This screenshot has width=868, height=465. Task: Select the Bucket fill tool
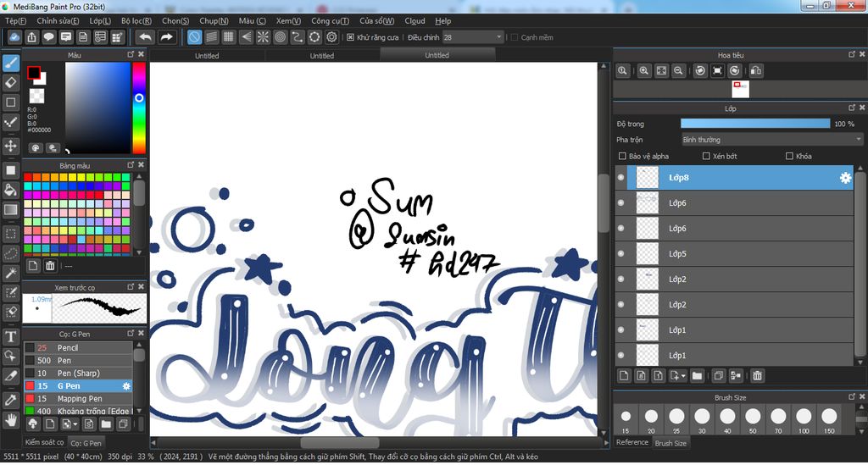(x=10, y=191)
